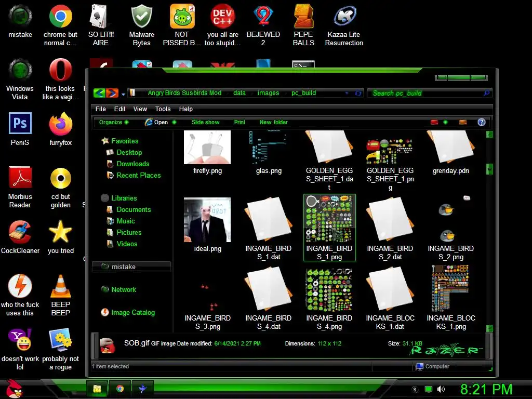Open the 'cd but golden' desktop icon

pos(60,187)
